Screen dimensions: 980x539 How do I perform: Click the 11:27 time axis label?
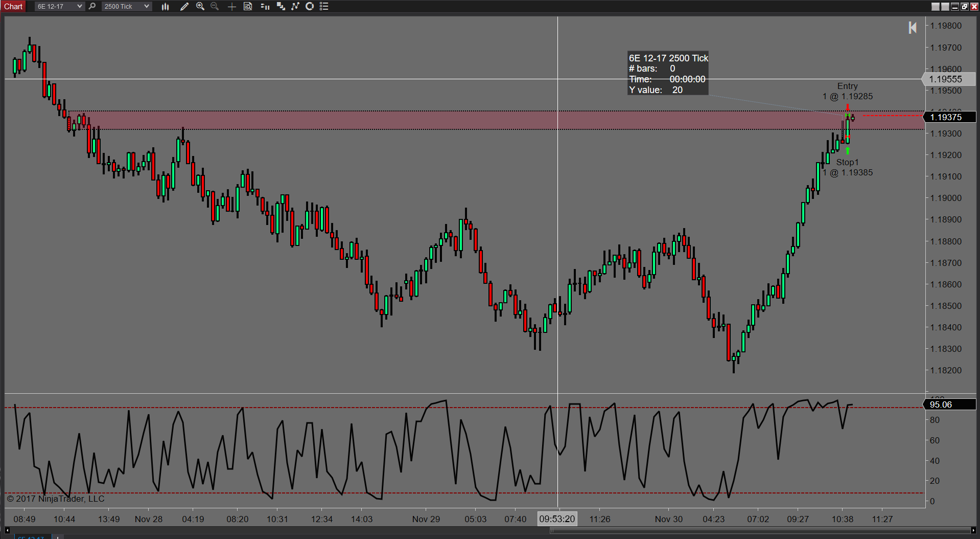[882, 519]
